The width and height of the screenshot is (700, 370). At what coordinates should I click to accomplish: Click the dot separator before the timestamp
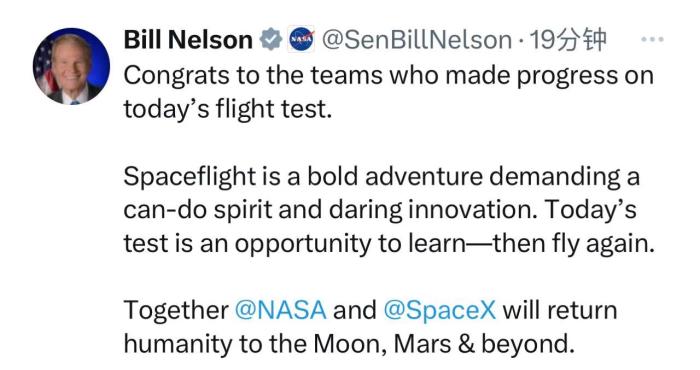click(521, 43)
